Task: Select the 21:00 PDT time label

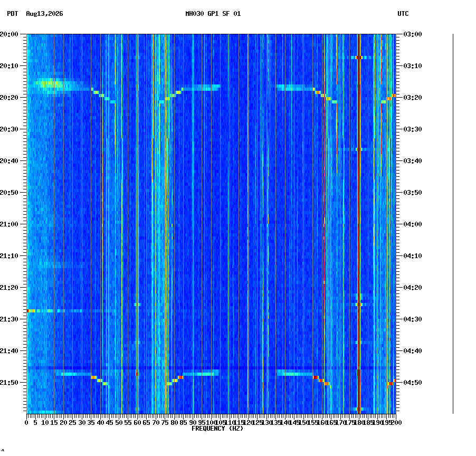Action: coord(9,224)
